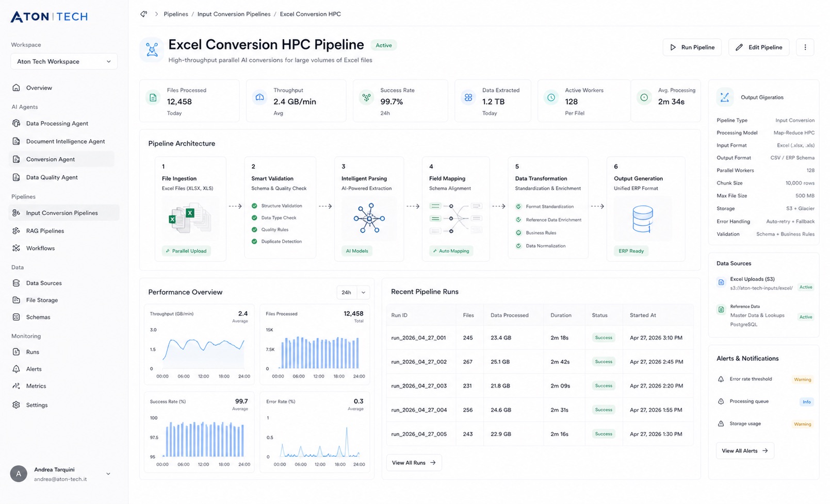Click the View All Alerts button
Screen dimensions: 830x504
pyautogui.click(x=745, y=451)
